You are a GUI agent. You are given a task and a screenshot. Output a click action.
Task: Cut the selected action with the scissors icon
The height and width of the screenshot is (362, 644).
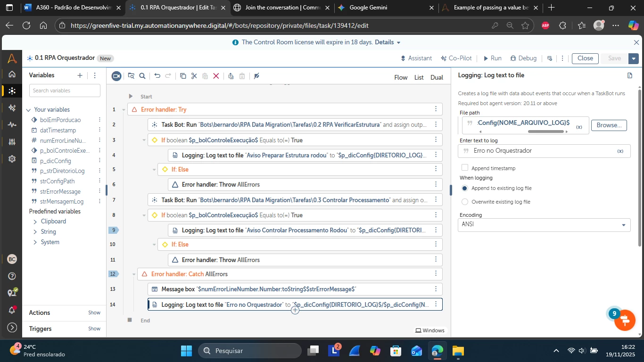tap(194, 76)
